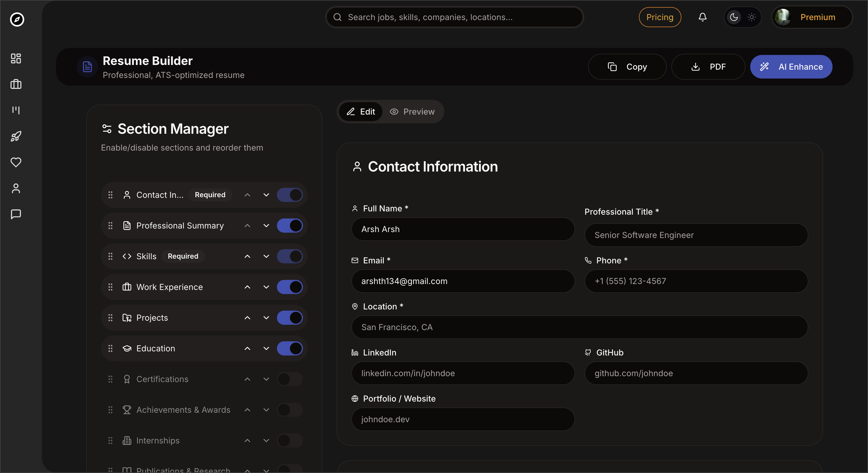Move Education section up with chevron
This screenshot has width=868, height=473.
click(247, 348)
